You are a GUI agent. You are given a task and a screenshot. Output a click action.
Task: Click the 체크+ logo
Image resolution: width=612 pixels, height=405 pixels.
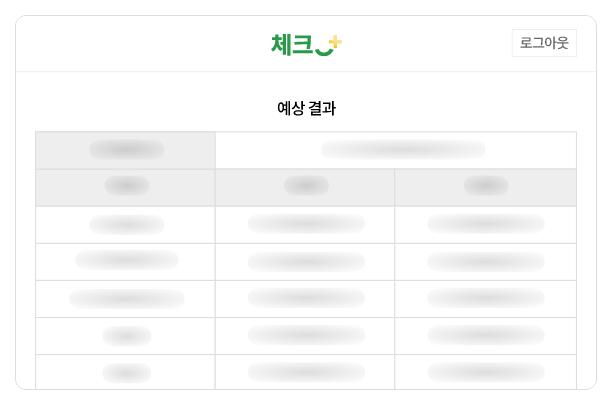point(306,44)
